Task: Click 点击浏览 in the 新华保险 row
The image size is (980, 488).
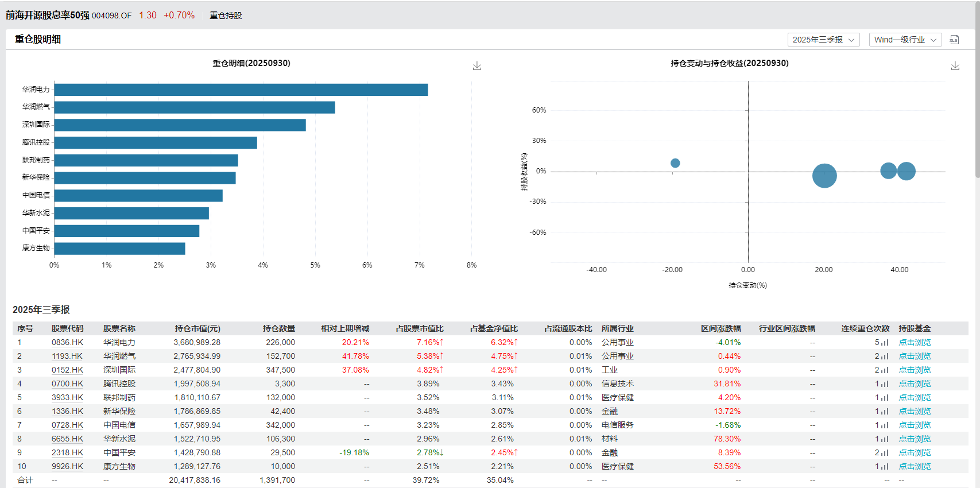Action: (x=915, y=412)
